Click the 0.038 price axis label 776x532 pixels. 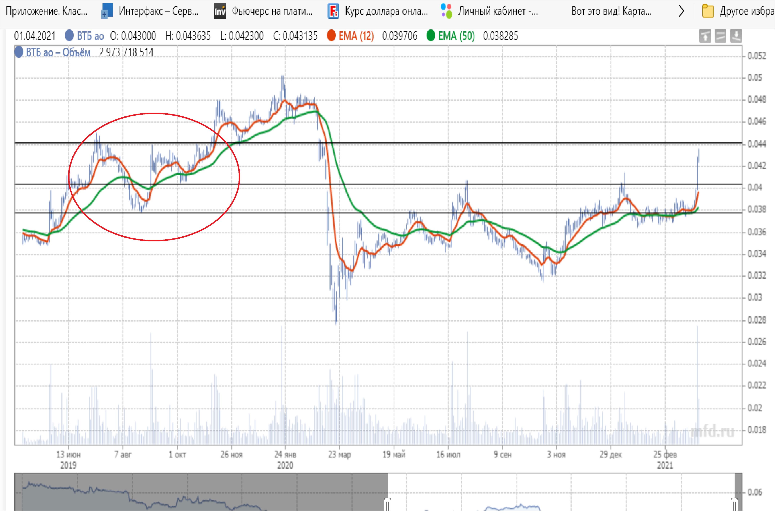click(x=757, y=209)
